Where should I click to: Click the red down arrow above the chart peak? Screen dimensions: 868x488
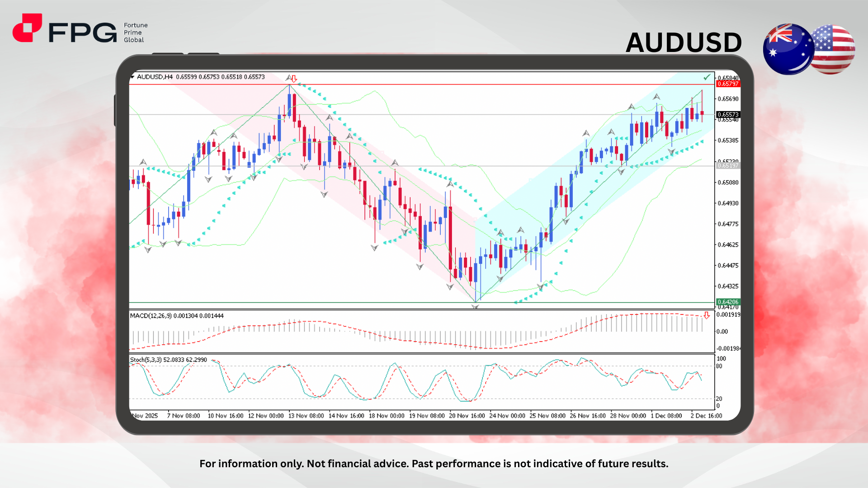(x=294, y=79)
